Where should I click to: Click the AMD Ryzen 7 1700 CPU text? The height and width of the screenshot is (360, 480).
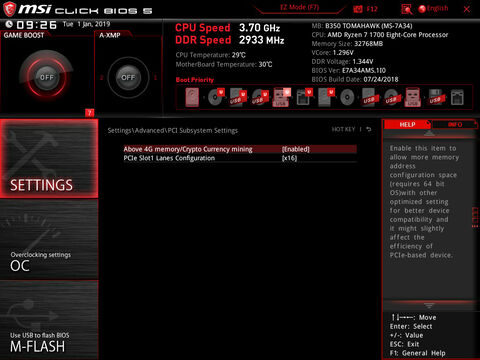pyautogui.click(x=380, y=35)
